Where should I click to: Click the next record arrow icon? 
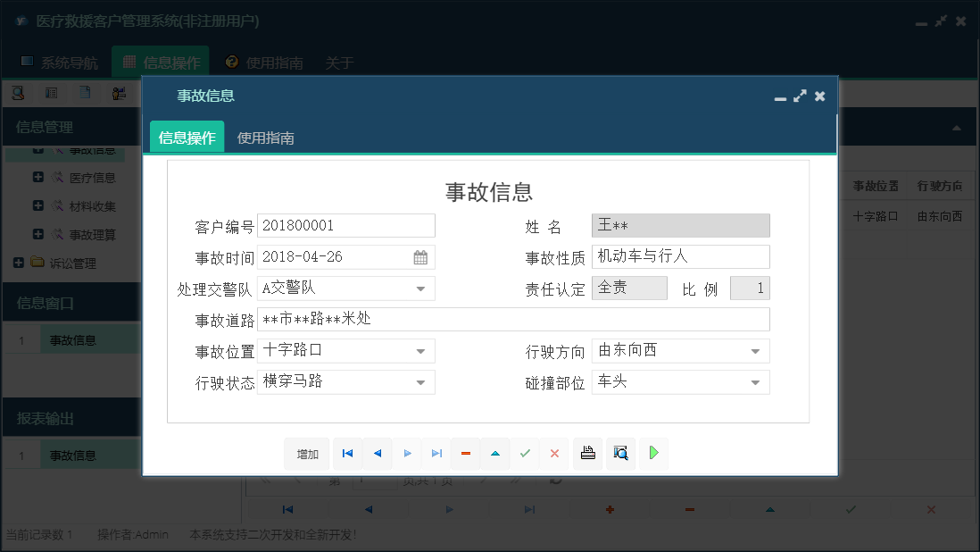click(407, 453)
